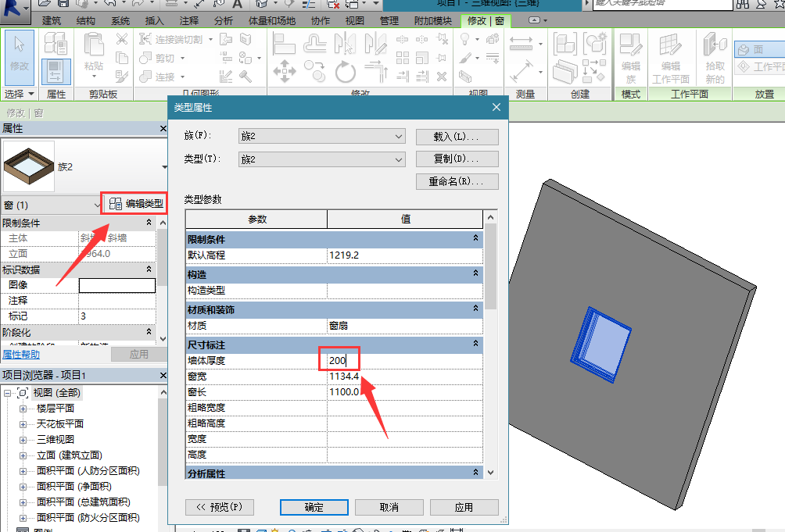Choose the Mirror pick axis tool
The height and width of the screenshot is (532, 785).
(346, 44)
